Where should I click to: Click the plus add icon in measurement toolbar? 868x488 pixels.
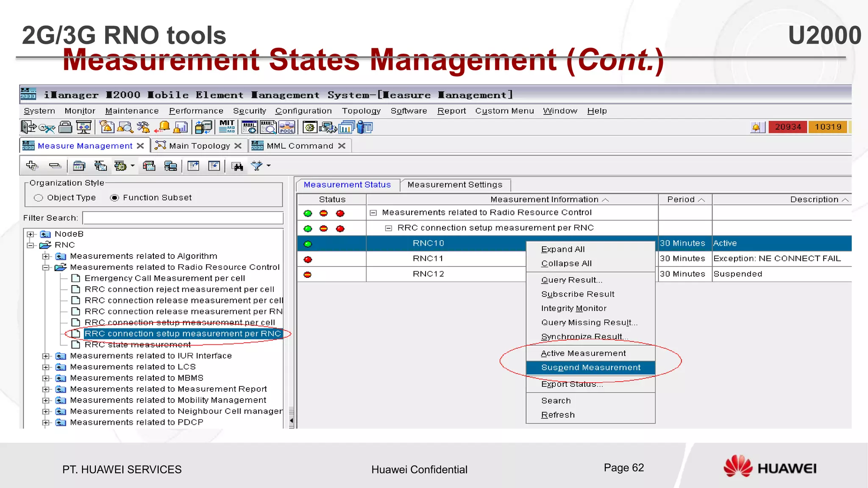32,166
